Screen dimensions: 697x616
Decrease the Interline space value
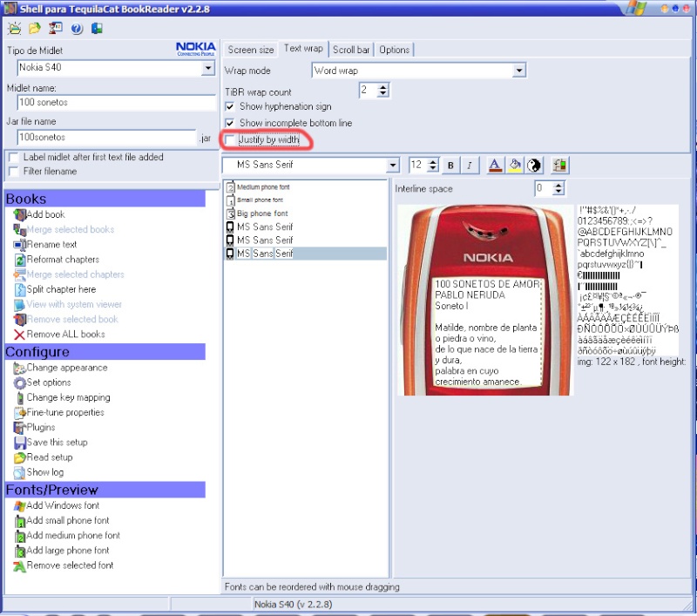[x=558, y=192]
